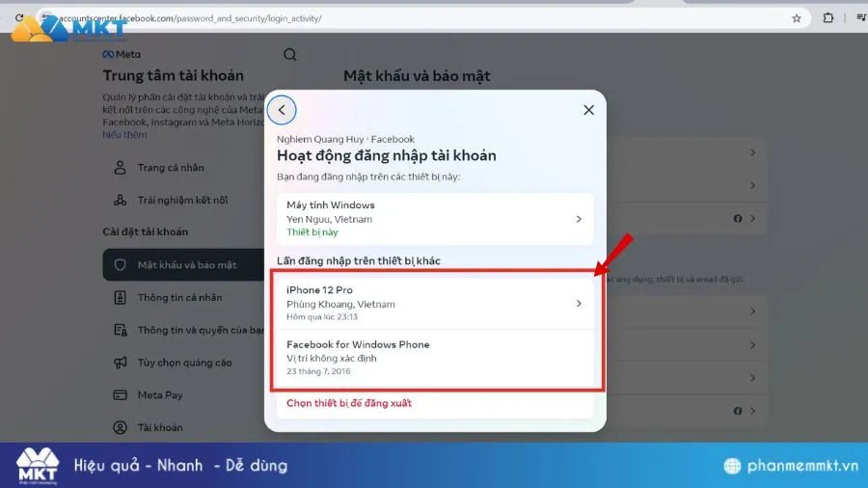Click the Meta logo
Viewport: 868px width, 488px height.
click(122, 54)
